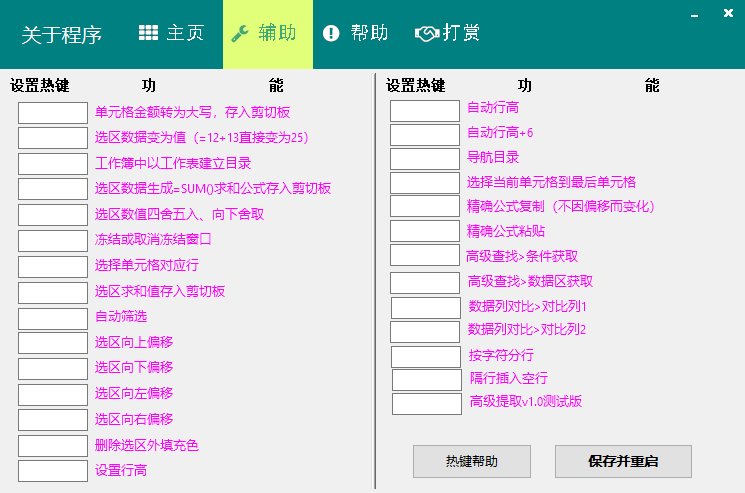Click the handshake icon beside 打赏
The image size is (745, 493).
426,33
